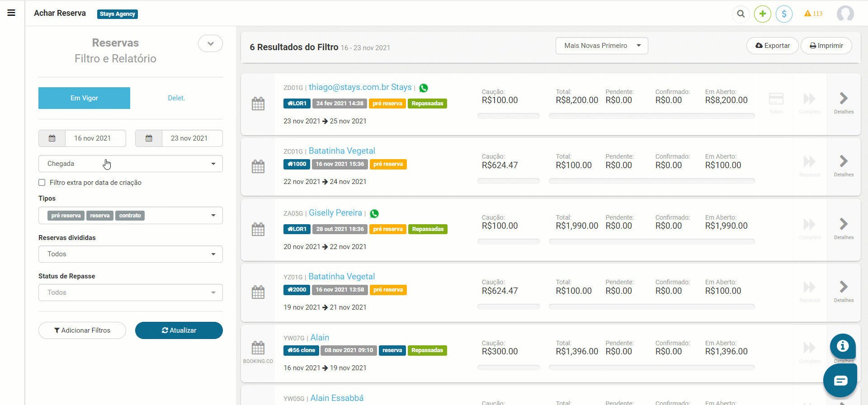868x405 pixels.
Task: Collapse the Reservas filter panel chevron
Action: (x=210, y=43)
